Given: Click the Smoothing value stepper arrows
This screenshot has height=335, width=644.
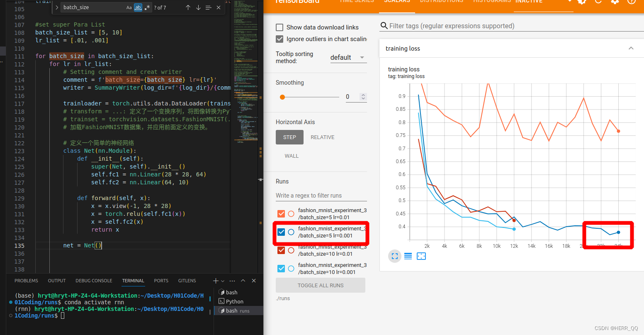Looking at the screenshot, I should 363,97.
